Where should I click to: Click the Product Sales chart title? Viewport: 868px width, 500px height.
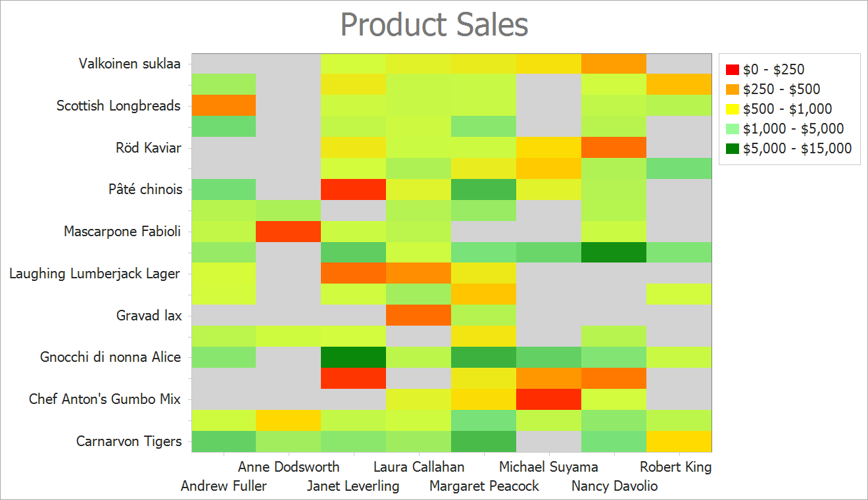coord(434,25)
